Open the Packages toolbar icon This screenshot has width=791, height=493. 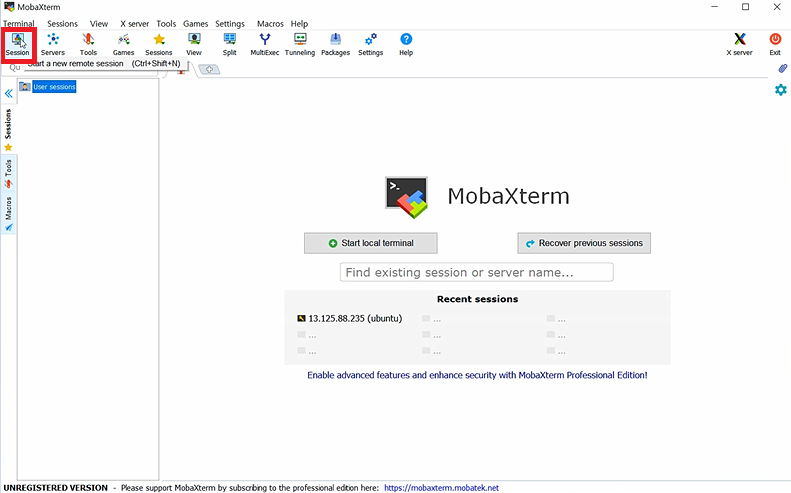[x=335, y=44]
